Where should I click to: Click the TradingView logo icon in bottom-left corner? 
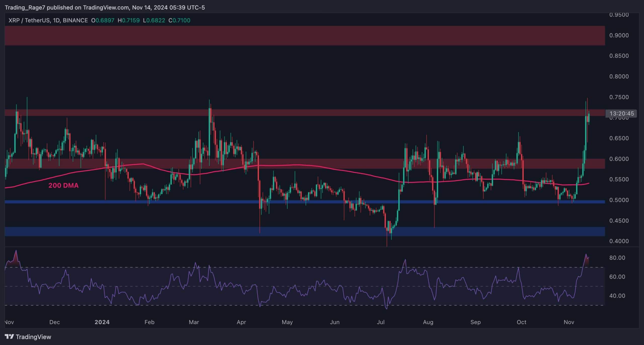pyautogui.click(x=9, y=337)
